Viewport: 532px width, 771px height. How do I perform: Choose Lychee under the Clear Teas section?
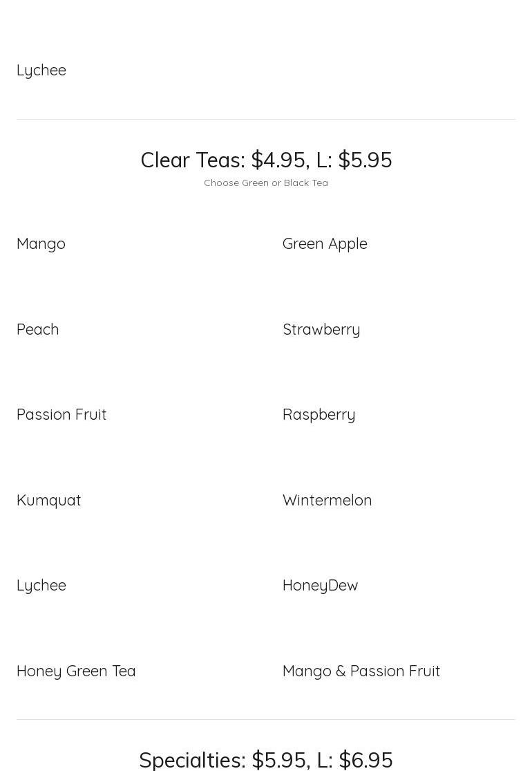tap(41, 585)
